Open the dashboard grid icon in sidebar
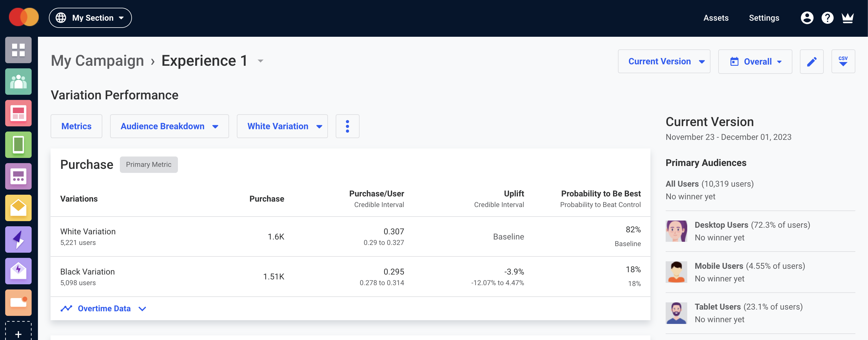868x340 pixels. click(x=18, y=50)
